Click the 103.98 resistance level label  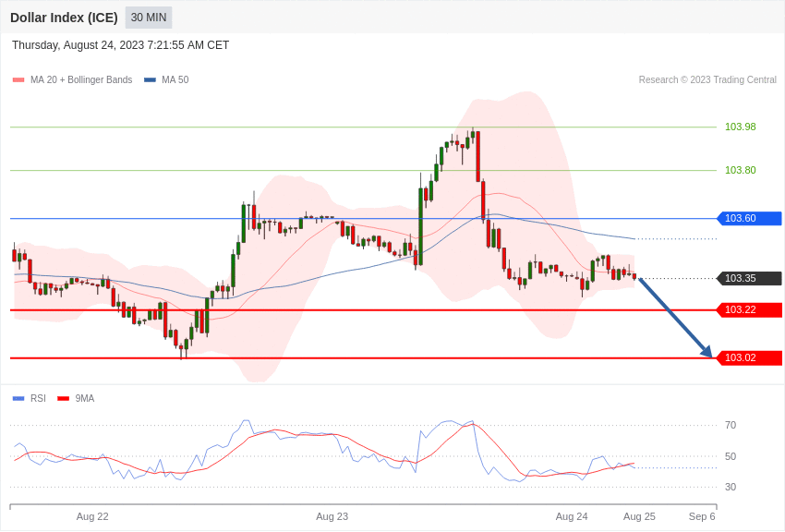click(741, 127)
